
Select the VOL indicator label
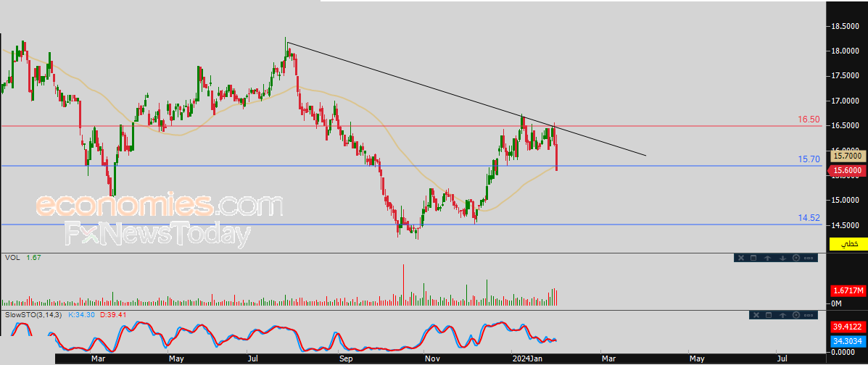[12, 257]
